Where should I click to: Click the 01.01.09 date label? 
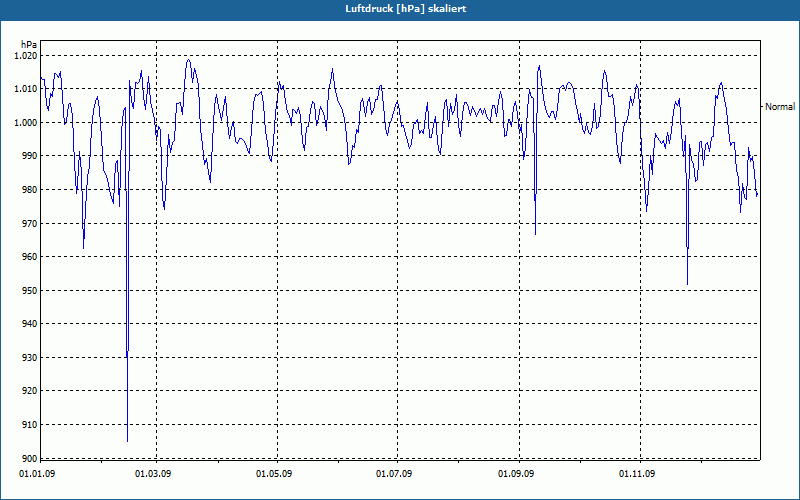(37, 474)
